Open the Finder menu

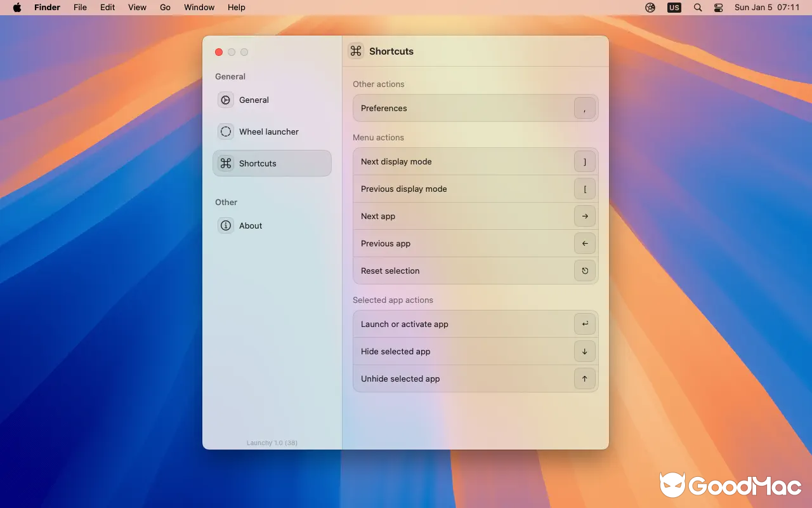47,8
